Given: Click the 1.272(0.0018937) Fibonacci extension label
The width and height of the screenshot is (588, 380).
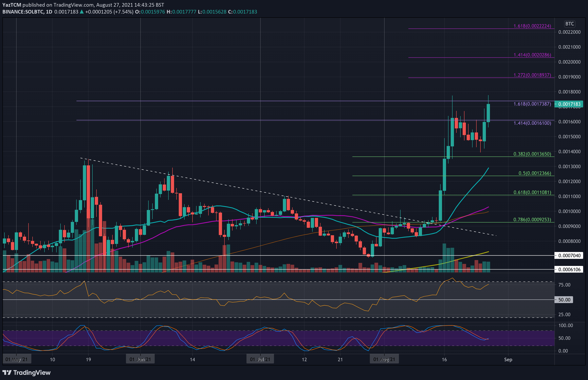Looking at the screenshot, I should (x=532, y=75).
